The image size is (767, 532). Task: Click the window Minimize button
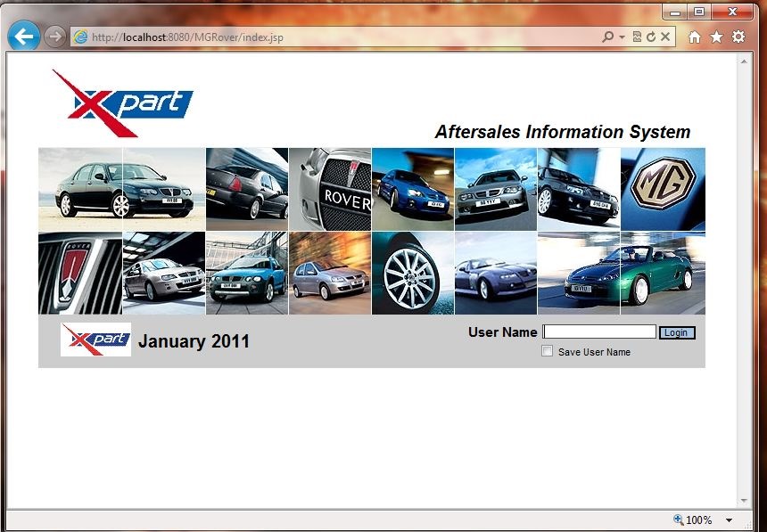point(675,12)
